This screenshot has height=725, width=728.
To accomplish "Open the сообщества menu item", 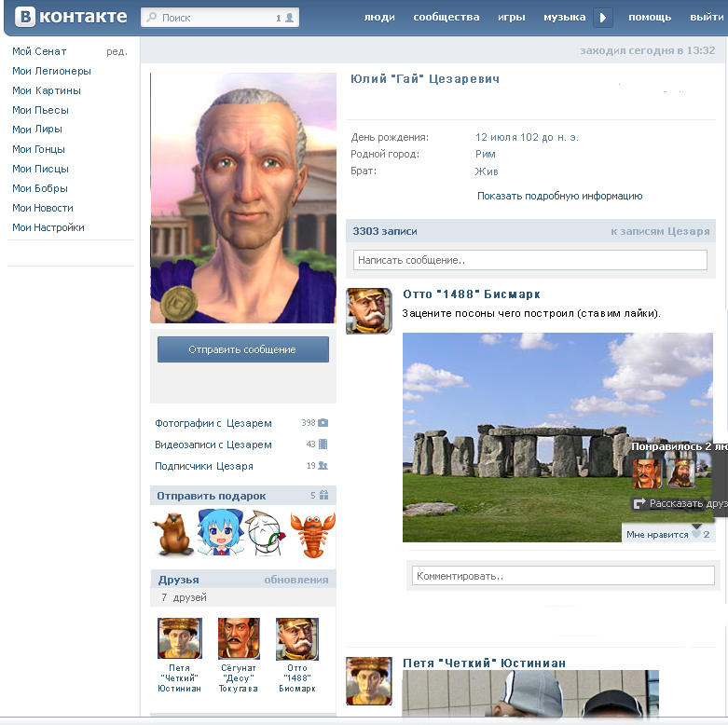I will coord(446,17).
